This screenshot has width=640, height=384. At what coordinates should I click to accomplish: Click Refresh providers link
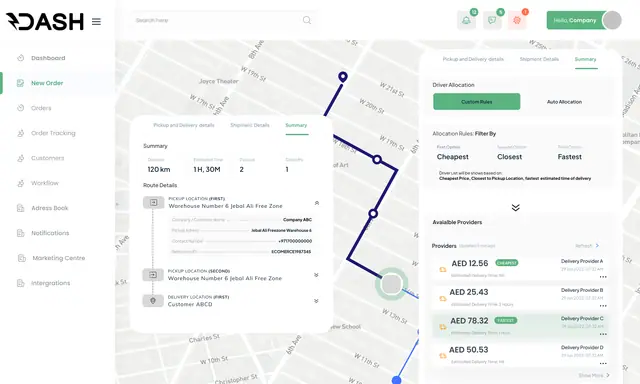tap(587, 246)
